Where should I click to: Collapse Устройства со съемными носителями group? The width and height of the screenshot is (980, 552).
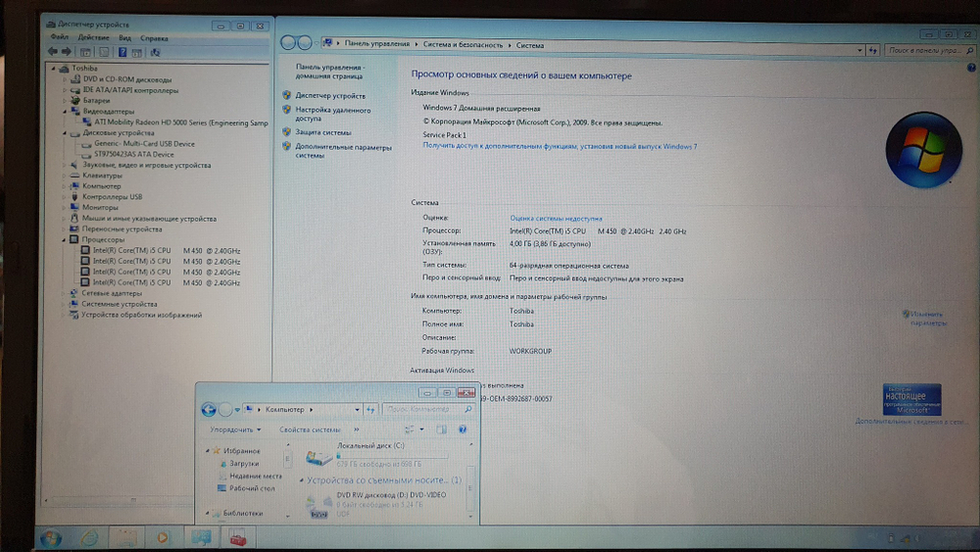302,480
